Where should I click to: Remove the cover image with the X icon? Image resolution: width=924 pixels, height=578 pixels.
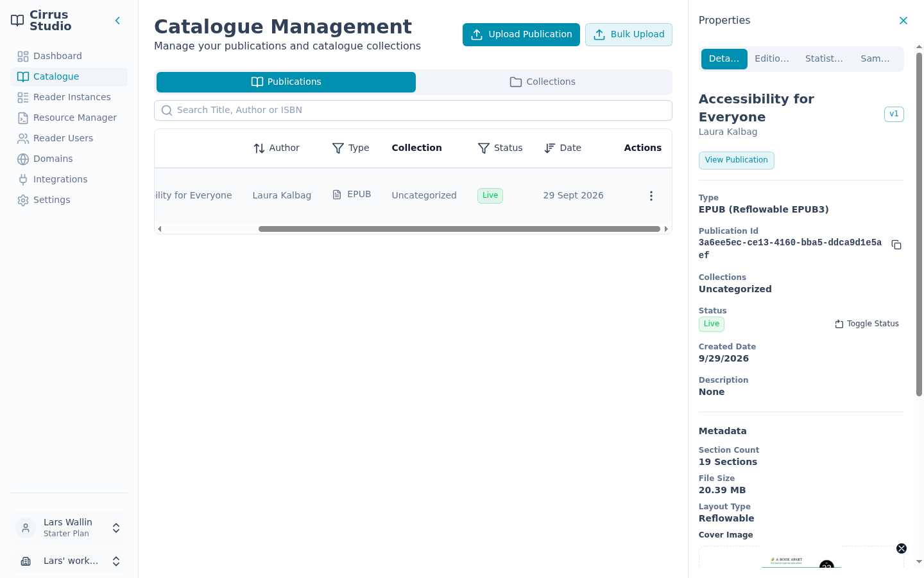click(902, 548)
